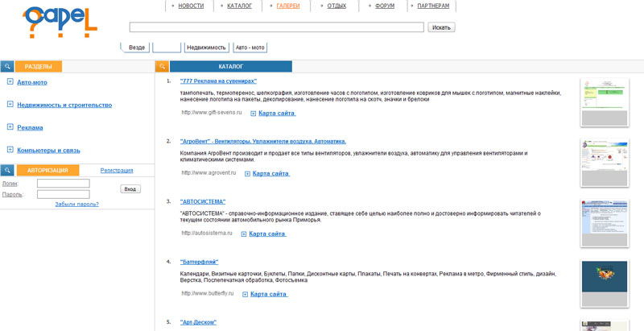Click the Искать search button
644x331 pixels.
441,27
